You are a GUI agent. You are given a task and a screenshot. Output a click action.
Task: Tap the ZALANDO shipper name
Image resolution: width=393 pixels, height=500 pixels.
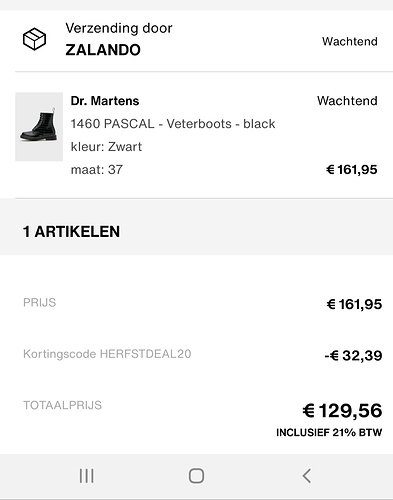[103, 50]
